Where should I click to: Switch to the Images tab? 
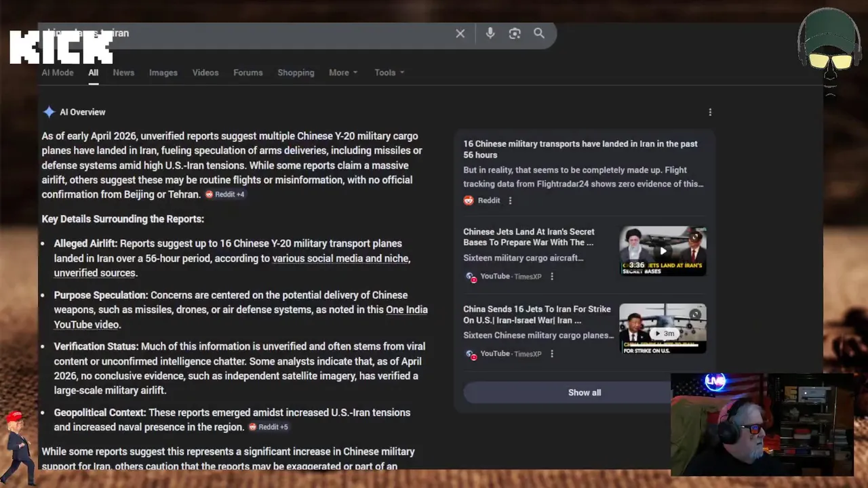pos(163,73)
